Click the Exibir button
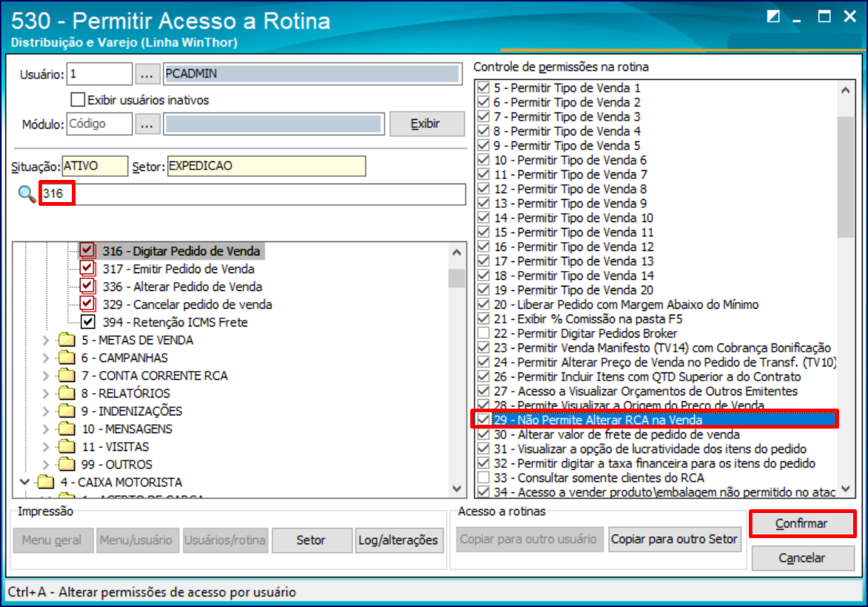 tap(427, 124)
